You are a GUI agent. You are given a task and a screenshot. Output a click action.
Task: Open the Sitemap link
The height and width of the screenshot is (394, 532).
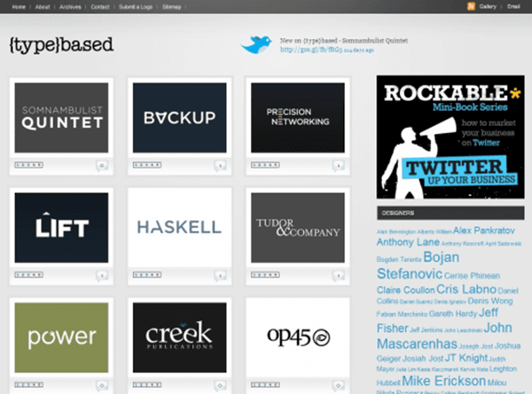point(172,7)
